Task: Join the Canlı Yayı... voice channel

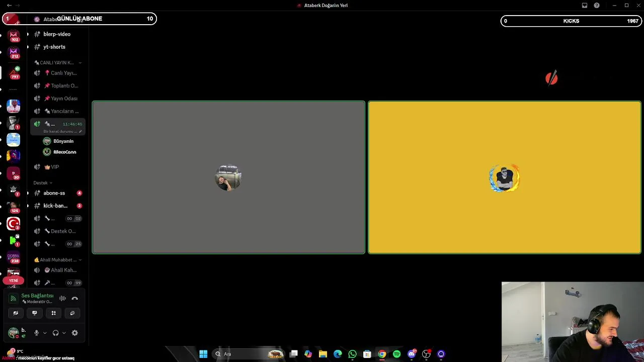Action: click(x=58, y=73)
